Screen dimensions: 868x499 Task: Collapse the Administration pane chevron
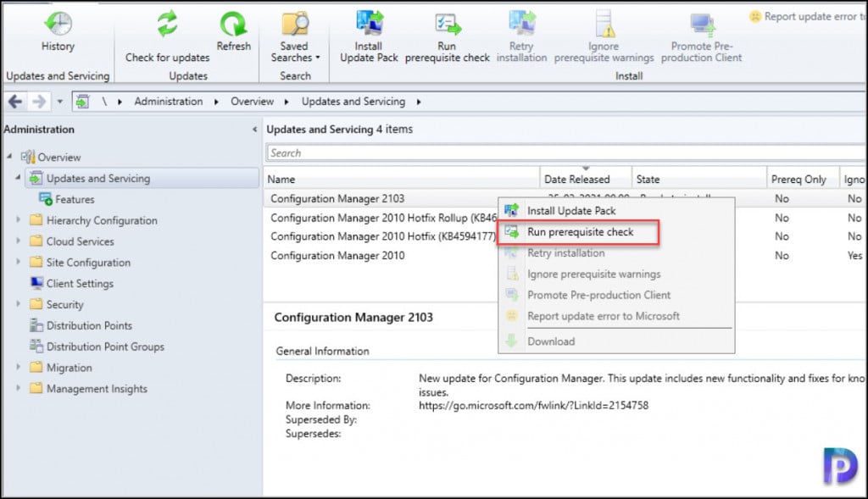click(x=254, y=130)
